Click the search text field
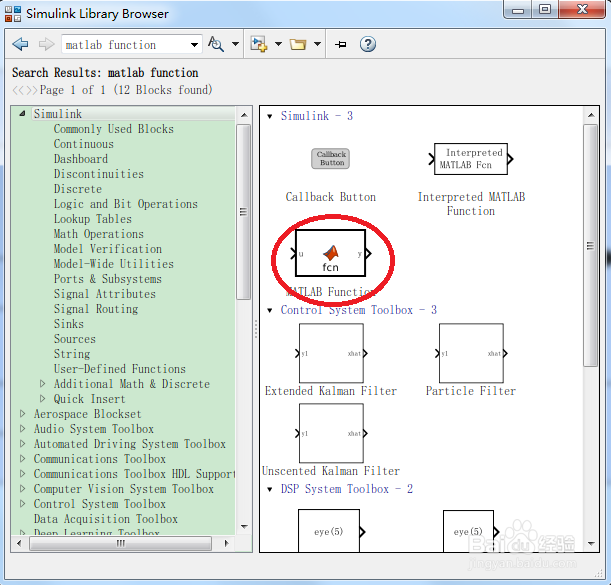The height and width of the screenshot is (585, 611). (x=125, y=44)
